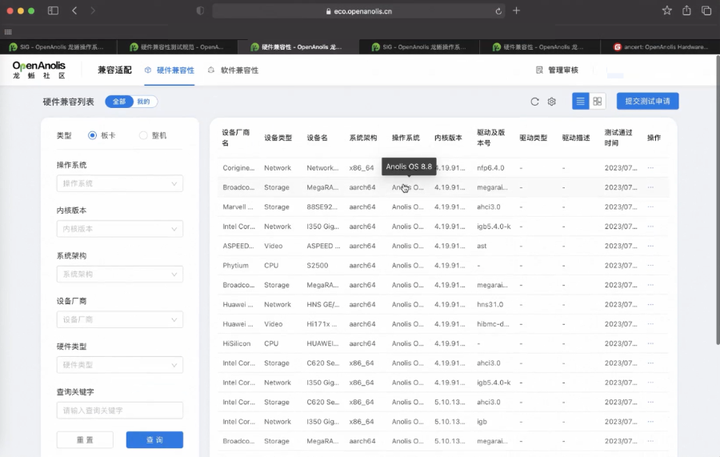Screen dimensions: 720x457
Task: Click the refresh icon above the table
Action: pyautogui.click(x=535, y=101)
